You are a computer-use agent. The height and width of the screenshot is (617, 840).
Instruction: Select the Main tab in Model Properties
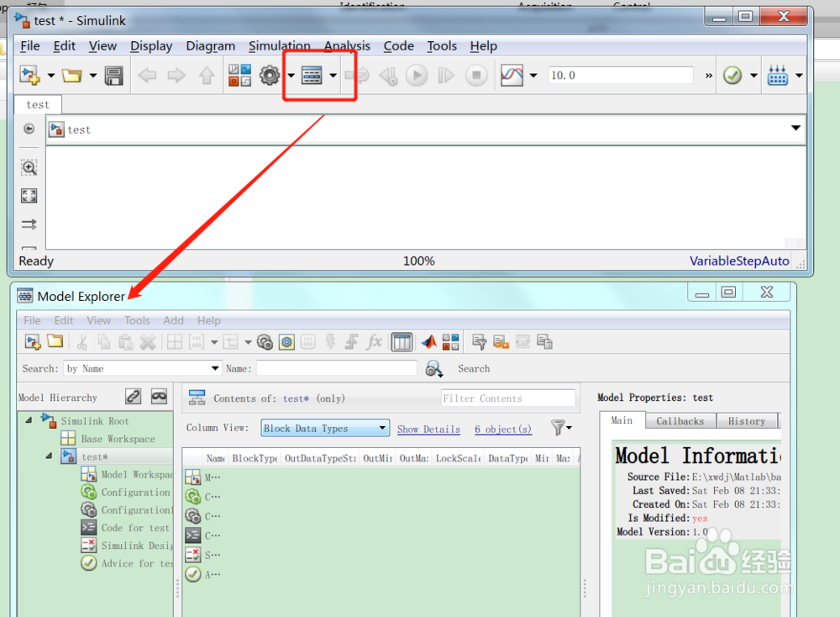(622, 421)
